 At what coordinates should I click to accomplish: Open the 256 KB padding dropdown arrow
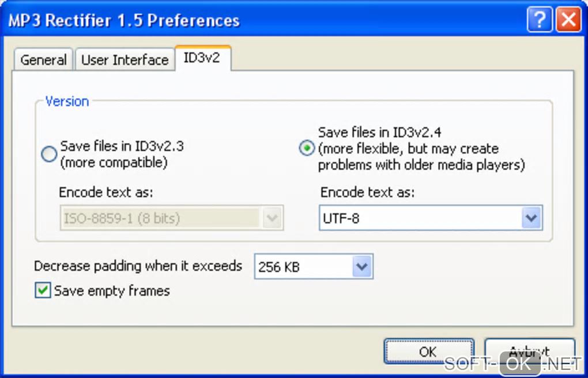coord(362,267)
